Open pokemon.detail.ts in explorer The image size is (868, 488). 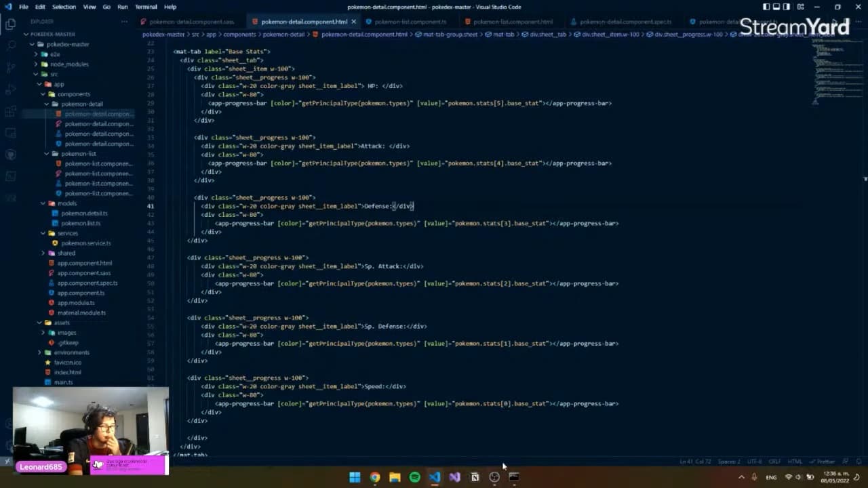84,213
